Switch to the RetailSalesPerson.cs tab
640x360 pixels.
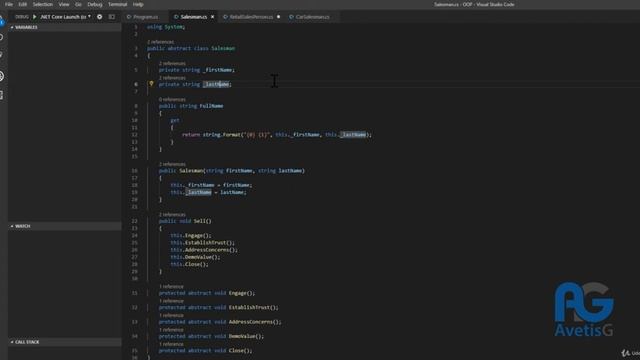251,17
